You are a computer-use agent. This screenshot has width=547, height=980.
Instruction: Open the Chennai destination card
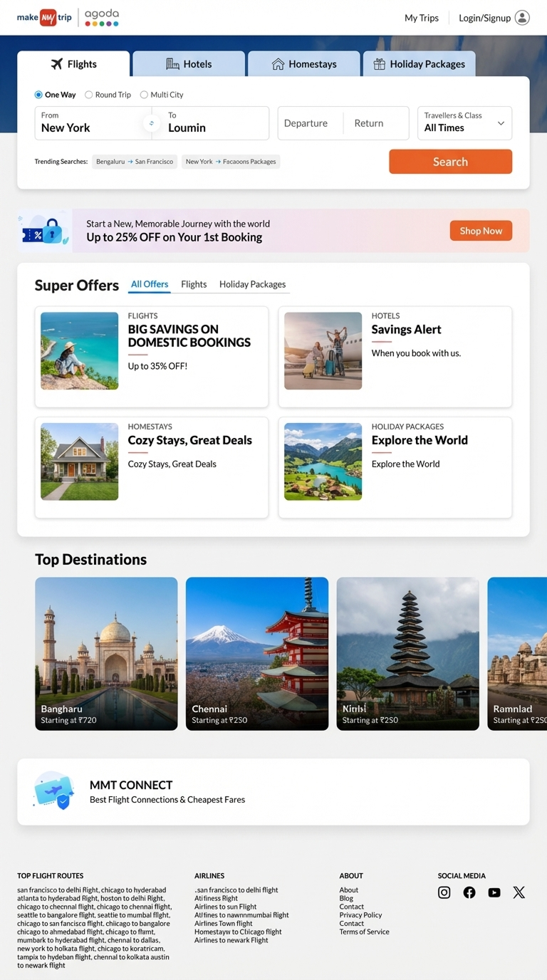click(257, 654)
